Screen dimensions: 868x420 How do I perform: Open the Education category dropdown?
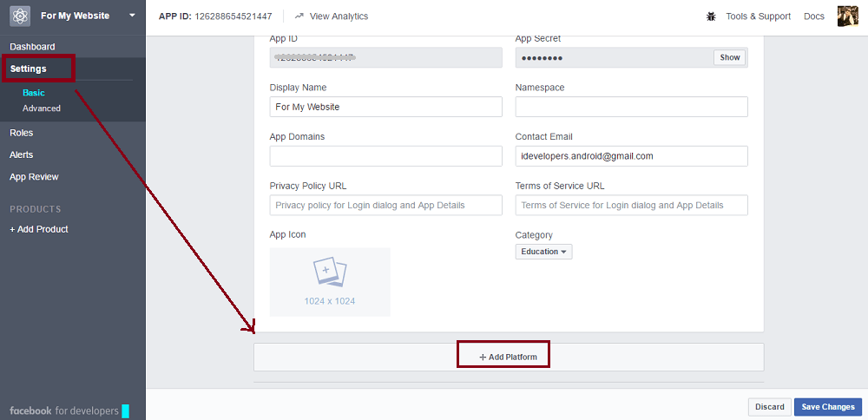pyautogui.click(x=543, y=252)
